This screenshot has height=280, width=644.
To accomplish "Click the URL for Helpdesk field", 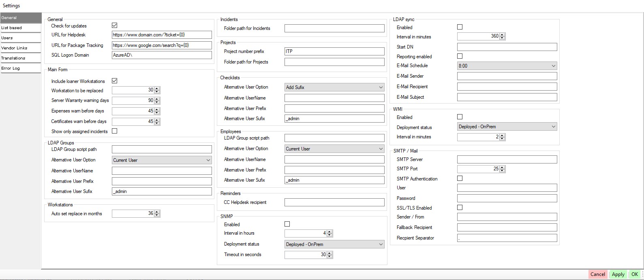I will (x=162, y=35).
